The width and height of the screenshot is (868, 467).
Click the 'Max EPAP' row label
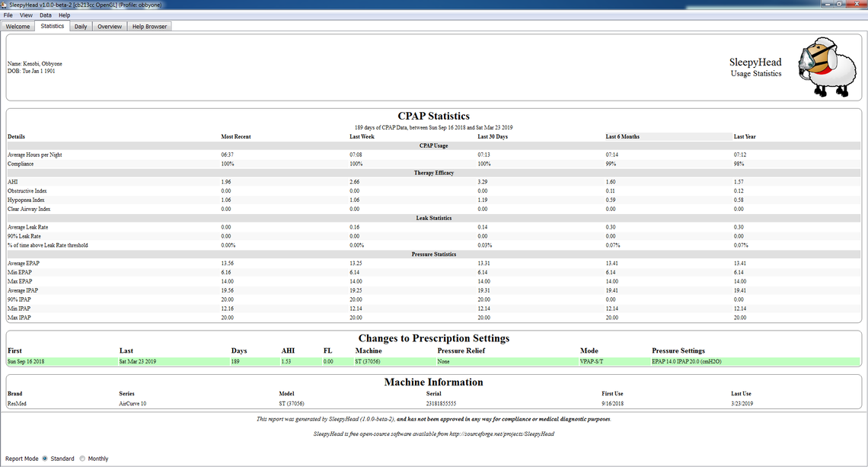tap(20, 281)
